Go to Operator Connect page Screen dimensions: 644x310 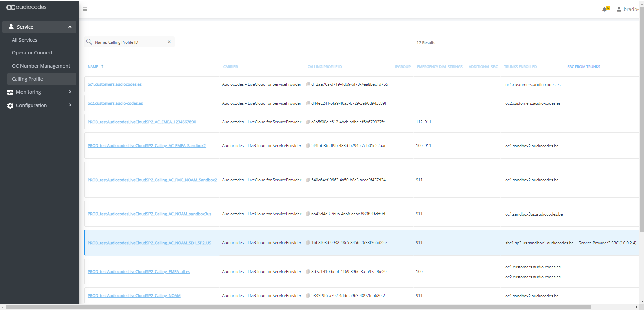click(32, 53)
